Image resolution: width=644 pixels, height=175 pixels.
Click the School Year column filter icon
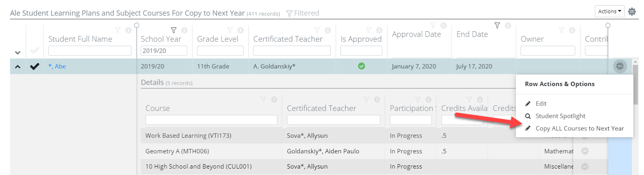click(x=173, y=30)
